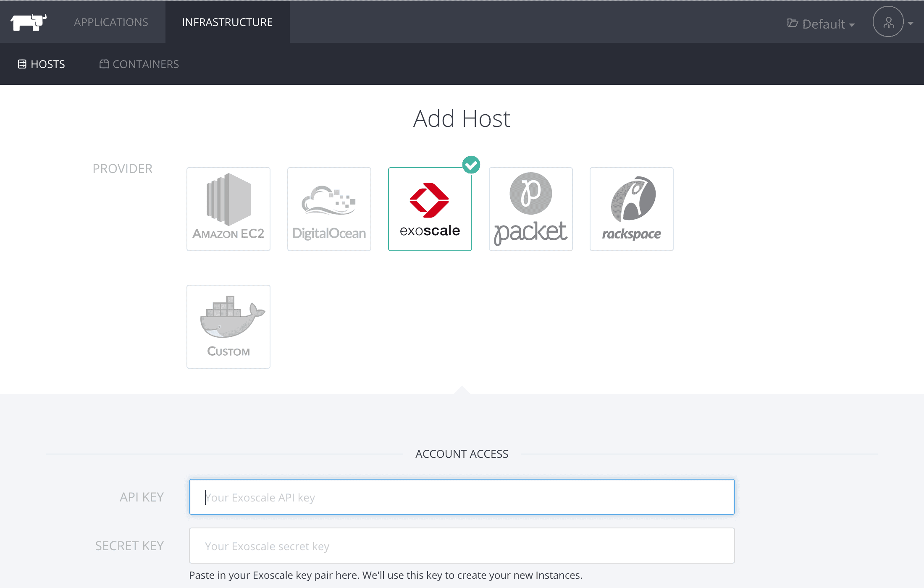This screenshot has width=924, height=588.
Task: Switch to the Hosts sub-tab
Action: (x=41, y=64)
